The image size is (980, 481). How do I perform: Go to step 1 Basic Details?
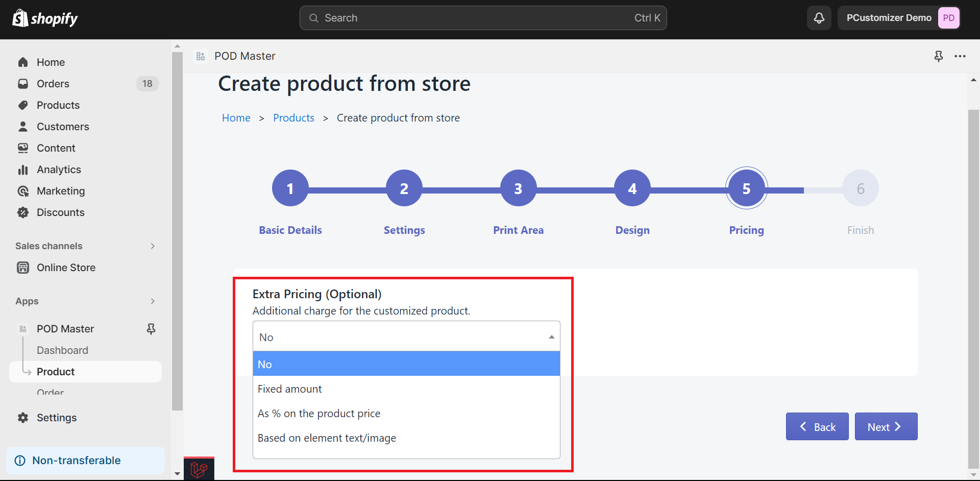point(290,188)
